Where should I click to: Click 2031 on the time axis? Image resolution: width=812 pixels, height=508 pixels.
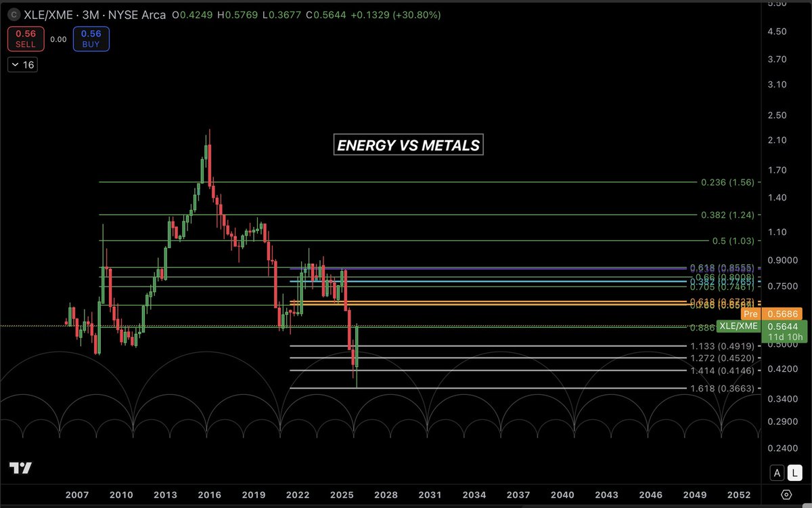(x=430, y=495)
